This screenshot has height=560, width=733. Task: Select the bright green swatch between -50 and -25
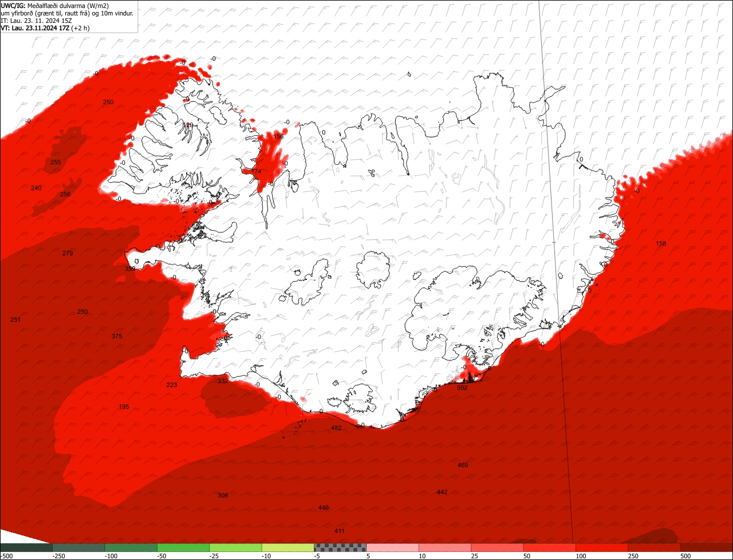(x=183, y=547)
